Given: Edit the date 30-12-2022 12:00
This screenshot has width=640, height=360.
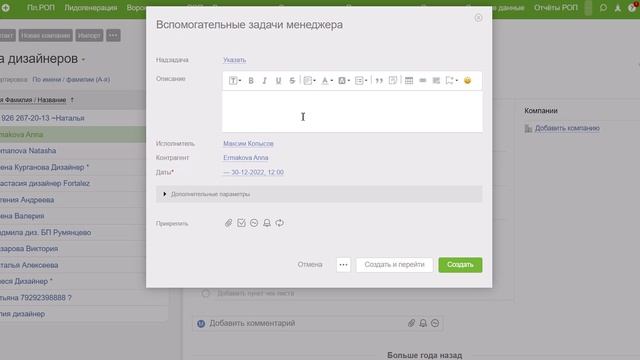Looking at the screenshot, I should point(253,172).
